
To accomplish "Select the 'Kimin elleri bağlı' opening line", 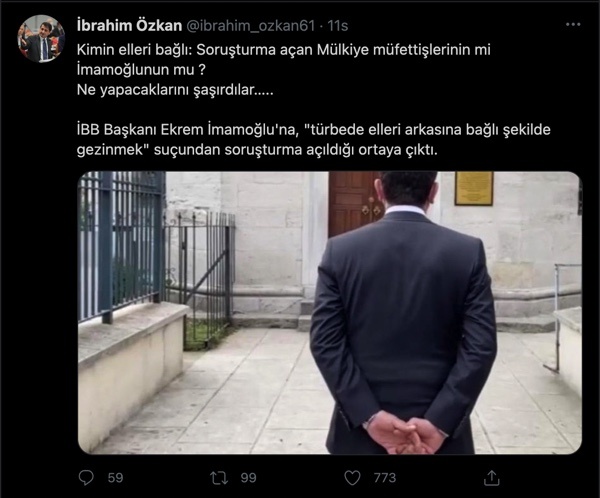I will (x=284, y=50).
